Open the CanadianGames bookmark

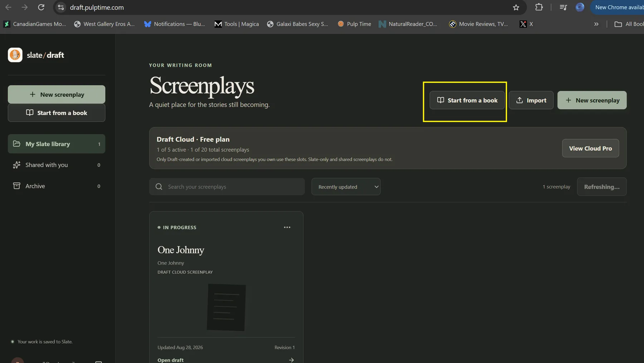pyautogui.click(x=35, y=24)
